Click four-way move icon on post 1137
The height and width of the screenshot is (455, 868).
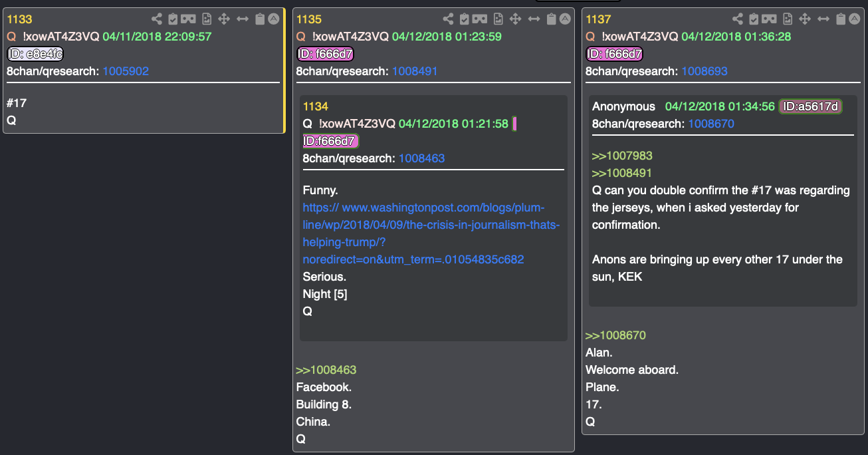(805, 19)
